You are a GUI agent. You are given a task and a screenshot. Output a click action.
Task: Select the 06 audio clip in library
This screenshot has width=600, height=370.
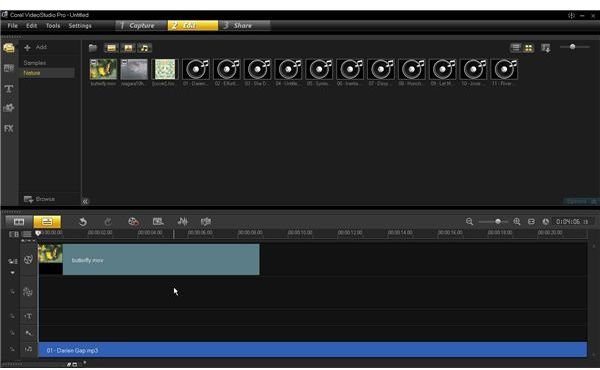click(x=350, y=69)
